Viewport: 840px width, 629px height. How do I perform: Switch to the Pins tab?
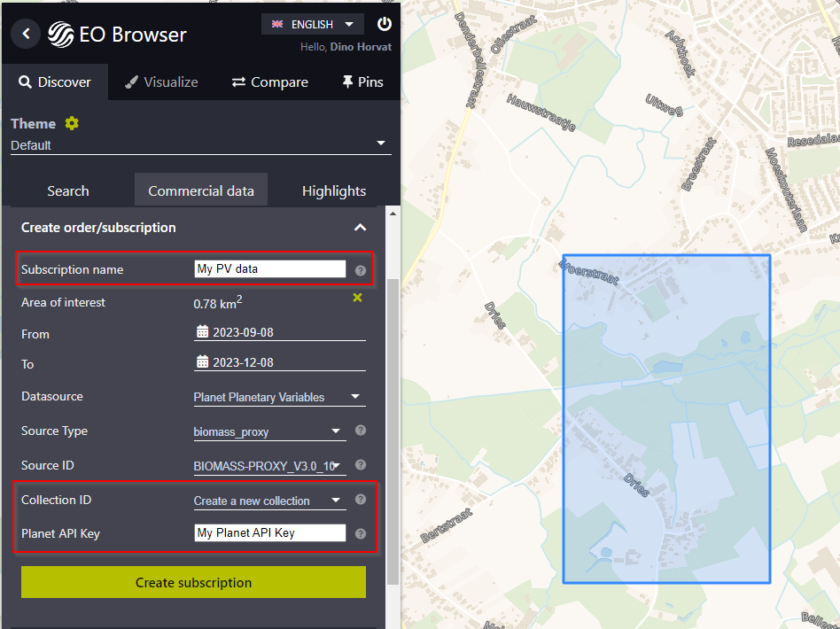pos(362,82)
